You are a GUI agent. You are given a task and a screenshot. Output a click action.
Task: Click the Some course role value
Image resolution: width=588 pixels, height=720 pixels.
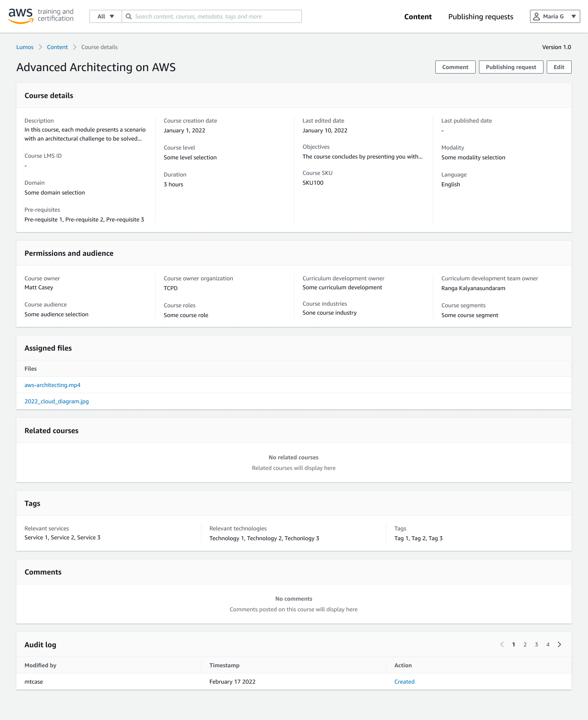pyautogui.click(x=186, y=315)
